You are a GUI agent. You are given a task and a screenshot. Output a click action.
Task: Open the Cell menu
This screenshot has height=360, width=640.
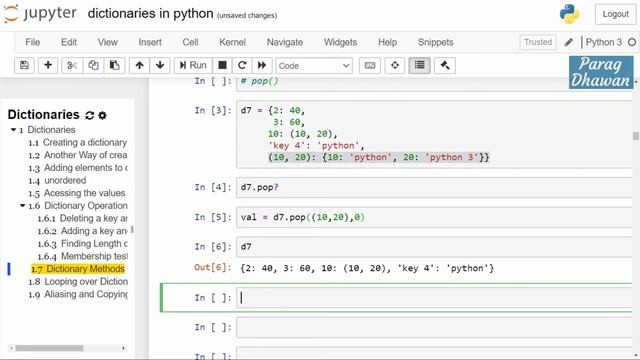coord(190,42)
